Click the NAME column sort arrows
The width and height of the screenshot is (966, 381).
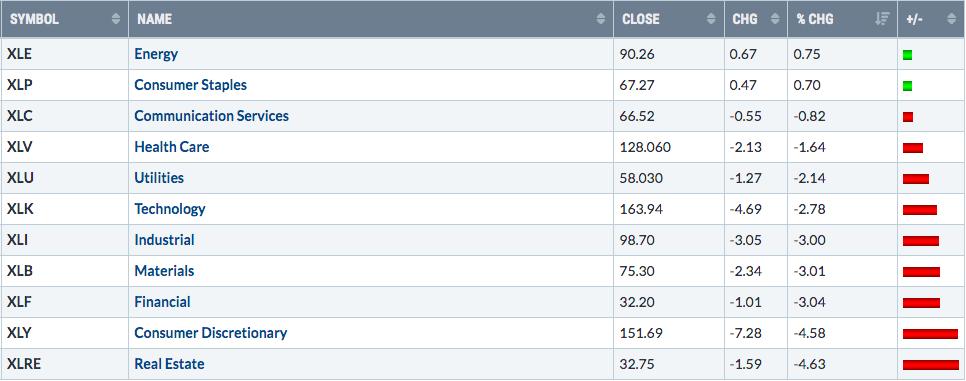point(601,19)
